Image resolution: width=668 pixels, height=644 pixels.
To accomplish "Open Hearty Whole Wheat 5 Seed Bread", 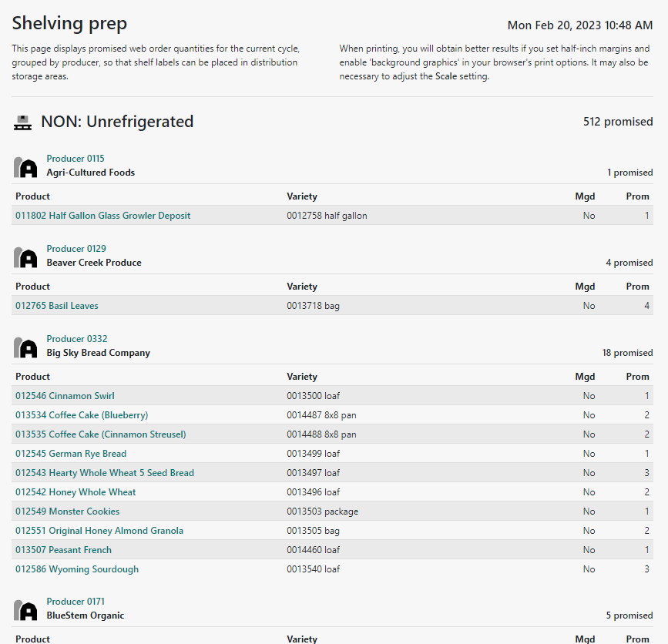I will pyautogui.click(x=105, y=473).
